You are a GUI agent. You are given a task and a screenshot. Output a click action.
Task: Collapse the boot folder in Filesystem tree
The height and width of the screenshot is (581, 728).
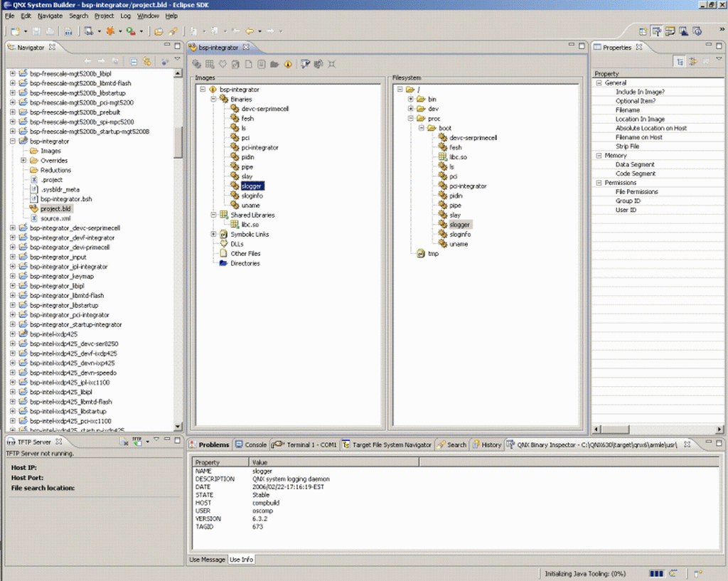[x=422, y=128]
